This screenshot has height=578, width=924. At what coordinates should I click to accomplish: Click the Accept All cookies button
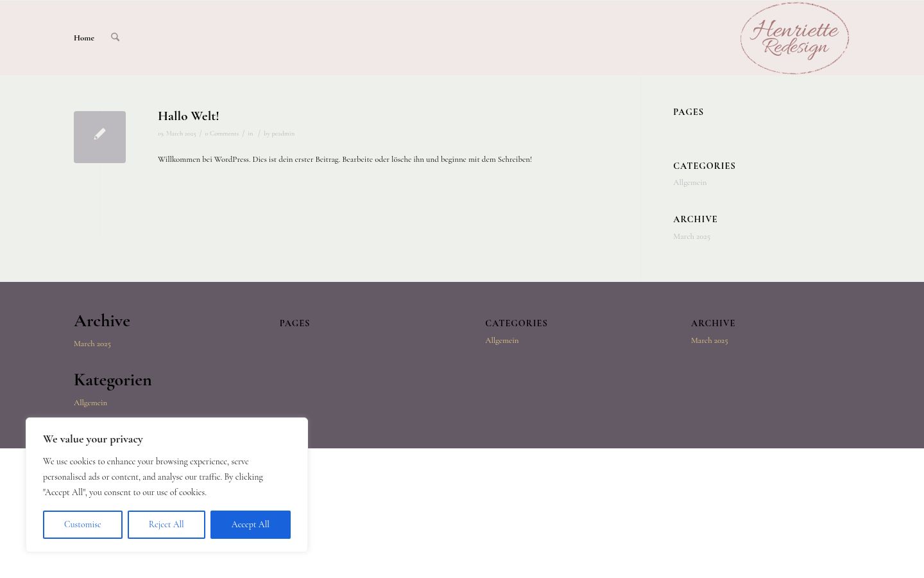[x=250, y=525]
